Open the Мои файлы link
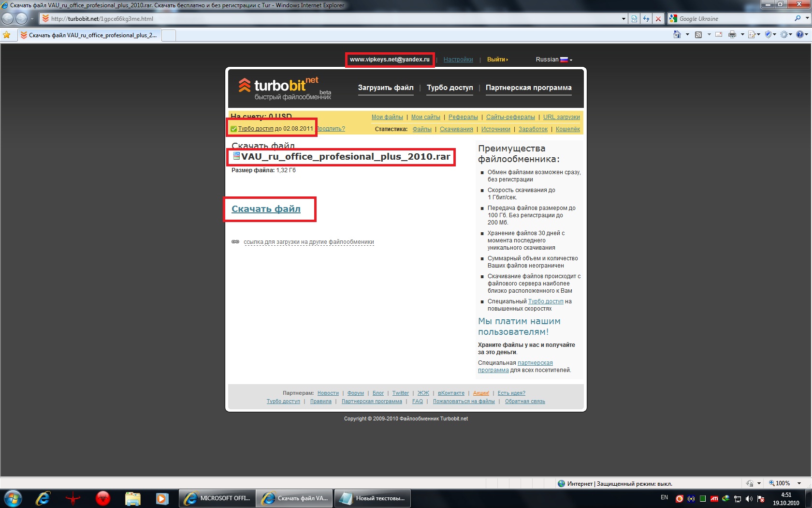 pos(387,117)
